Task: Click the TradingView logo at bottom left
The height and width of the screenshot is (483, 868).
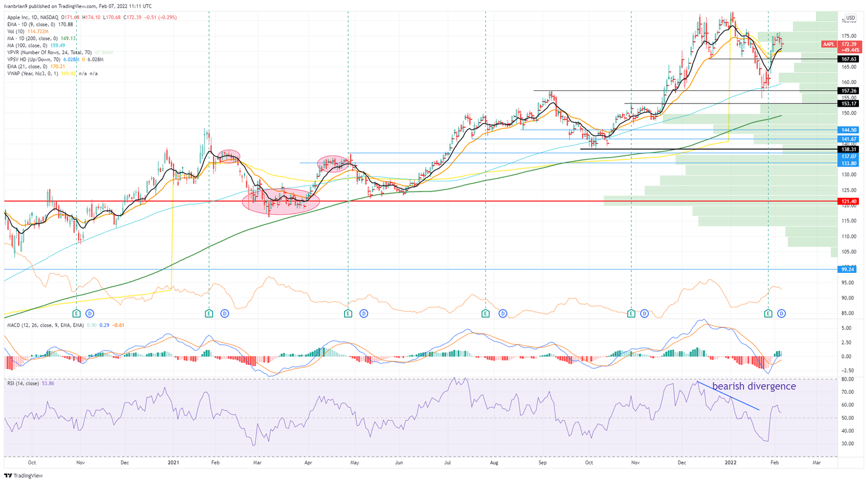Action: [24, 476]
